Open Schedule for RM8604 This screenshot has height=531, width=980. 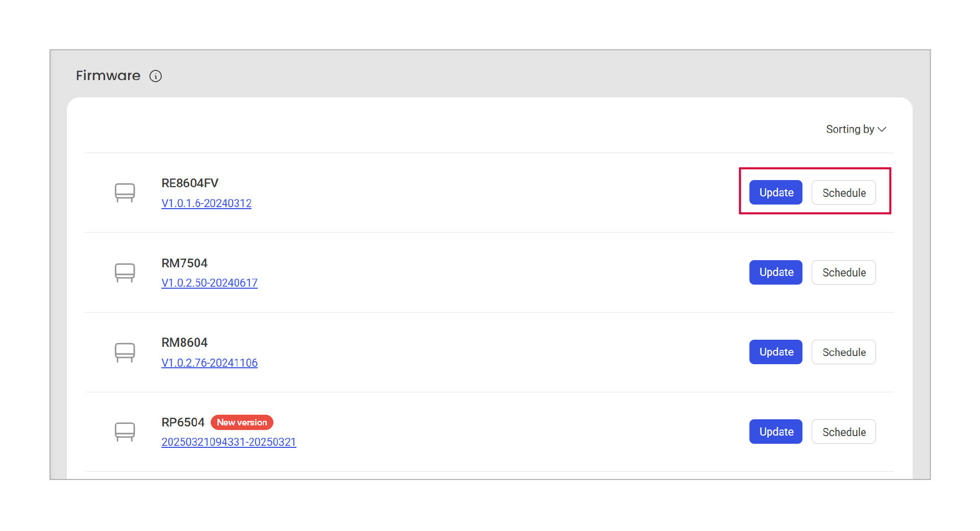843,352
